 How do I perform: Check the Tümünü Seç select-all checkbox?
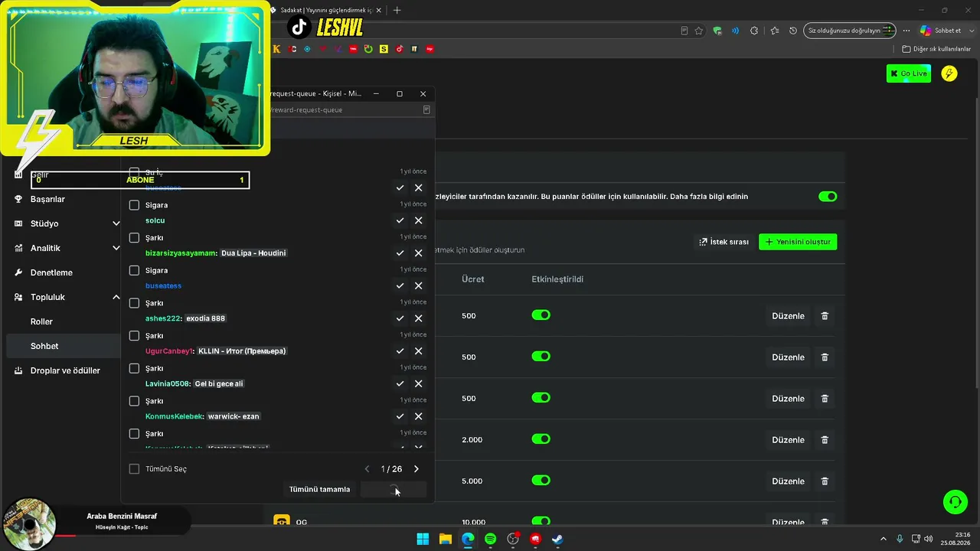pos(134,469)
